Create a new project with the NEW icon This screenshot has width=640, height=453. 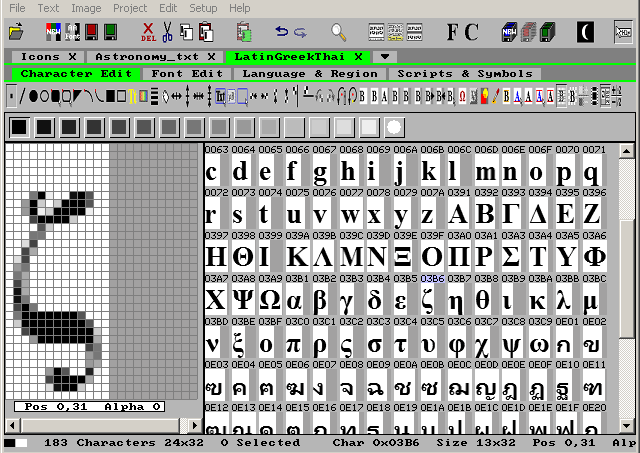pyautogui.click(x=53, y=32)
